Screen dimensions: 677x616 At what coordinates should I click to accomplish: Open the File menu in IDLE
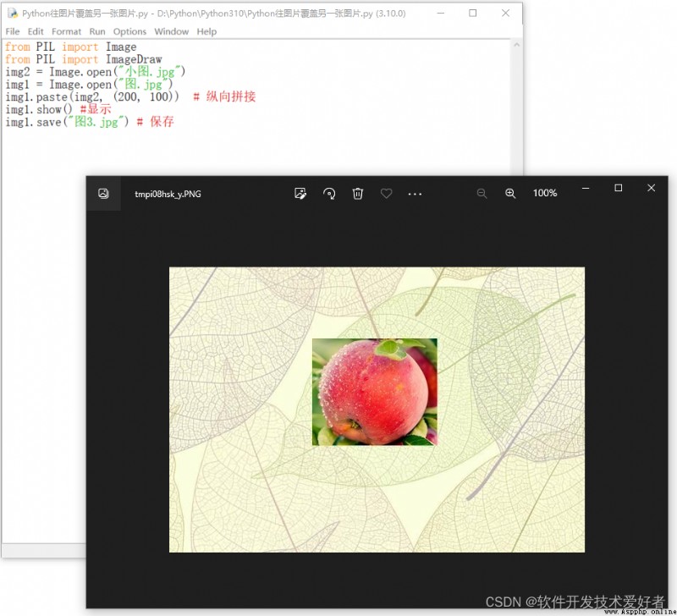13,31
